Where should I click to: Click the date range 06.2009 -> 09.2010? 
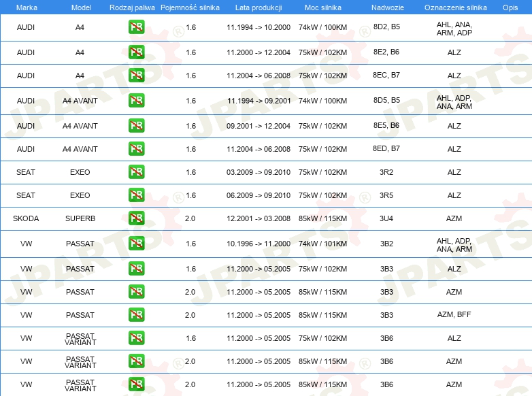[x=259, y=195]
